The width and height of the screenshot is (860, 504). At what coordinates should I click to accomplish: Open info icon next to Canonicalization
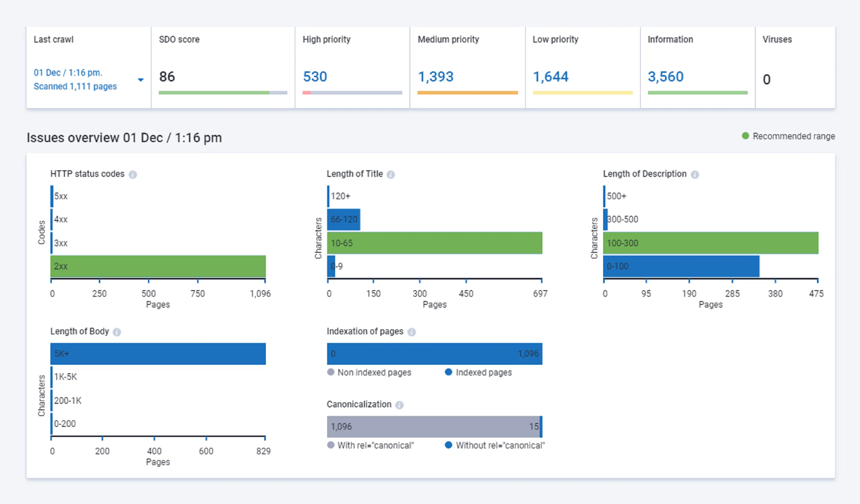(399, 405)
